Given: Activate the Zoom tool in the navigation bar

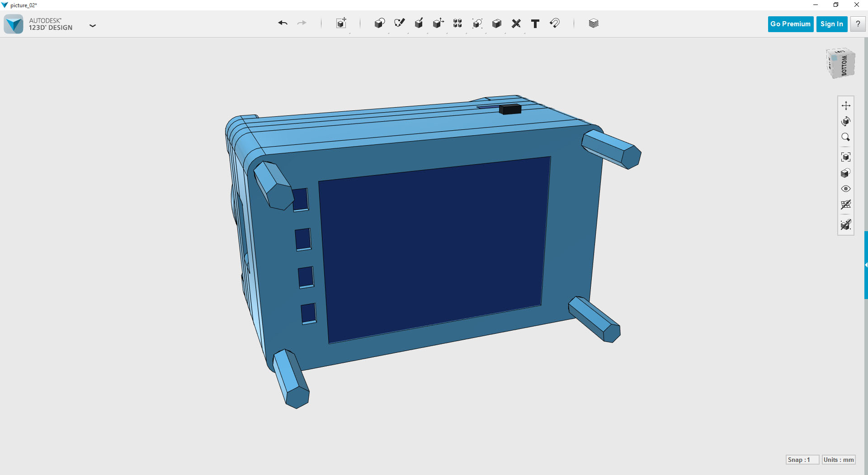Looking at the screenshot, I should (846, 137).
